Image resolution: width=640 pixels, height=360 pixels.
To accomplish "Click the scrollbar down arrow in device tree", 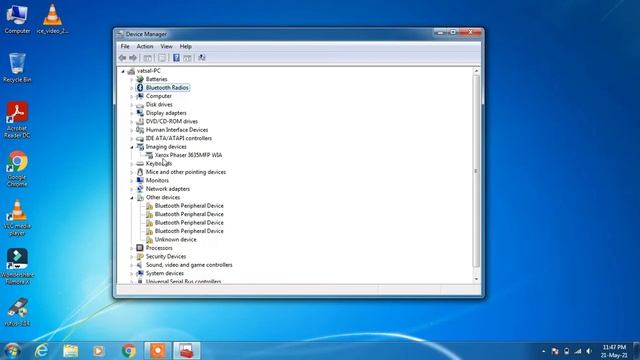I will pyautogui.click(x=476, y=280).
